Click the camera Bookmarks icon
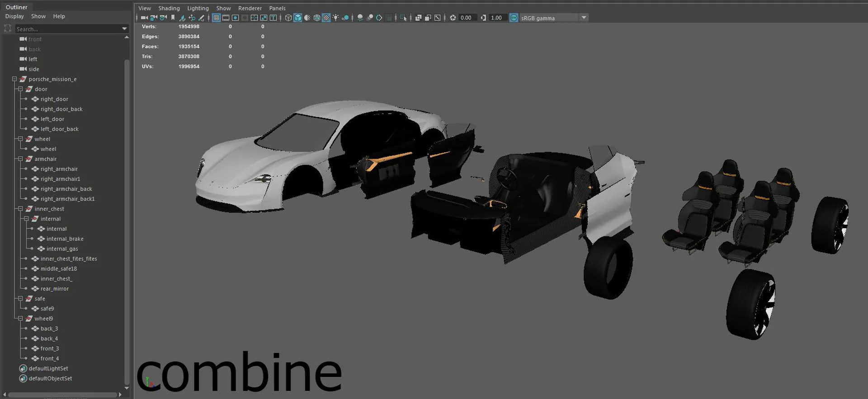 click(173, 18)
